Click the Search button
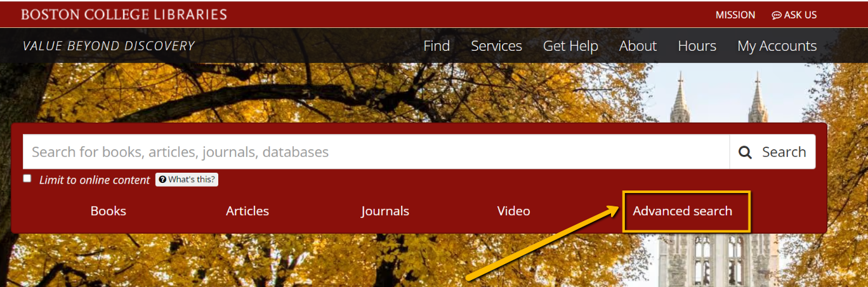This screenshot has width=868, height=287. [x=772, y=152]
